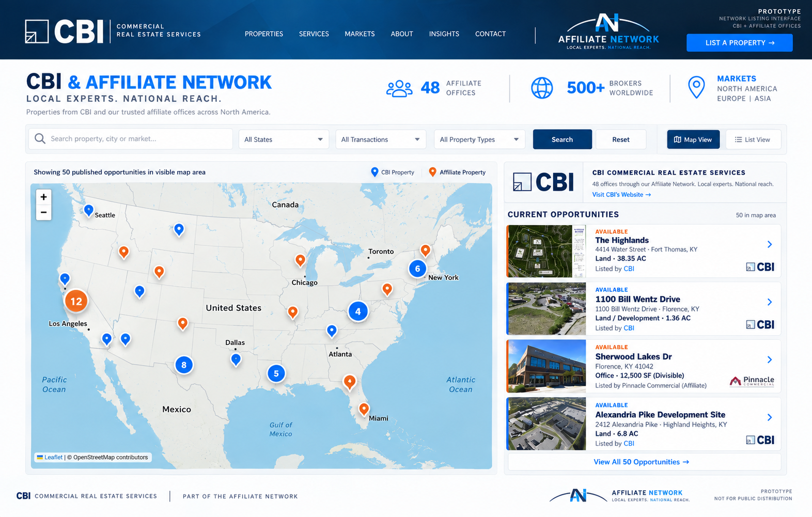Click the Affiliate Property legend pin
This screenshot has height=517, width=812.
point(432,172)
